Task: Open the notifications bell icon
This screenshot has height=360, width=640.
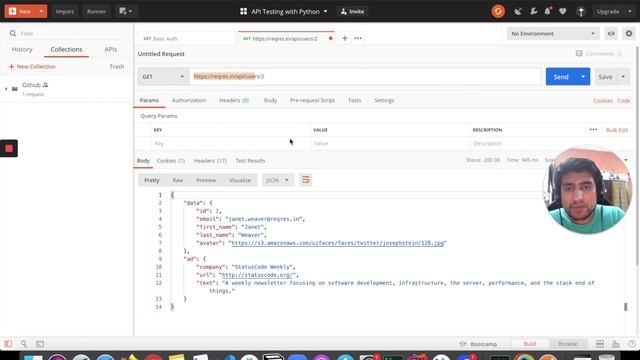Action: 548,11
